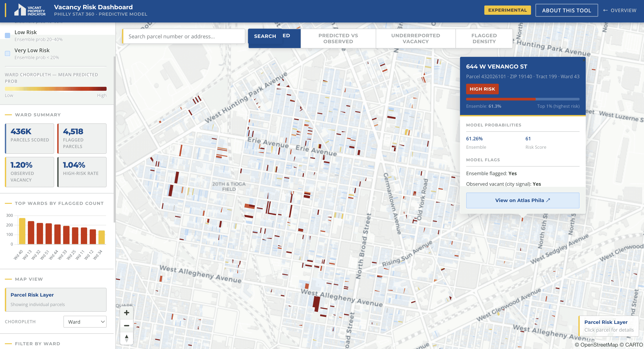Toggle the Low Risk legend checkbox
644x349 pixels.
coord(7,35)
